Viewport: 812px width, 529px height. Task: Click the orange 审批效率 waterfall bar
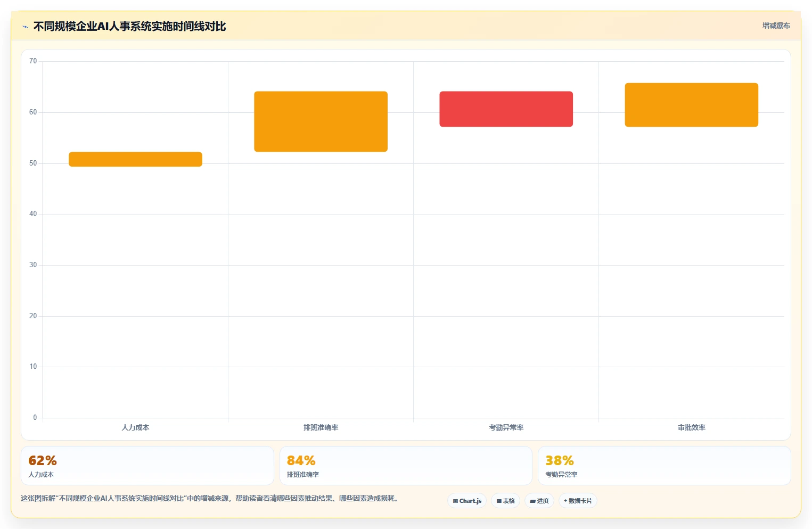tap(691, 105)
